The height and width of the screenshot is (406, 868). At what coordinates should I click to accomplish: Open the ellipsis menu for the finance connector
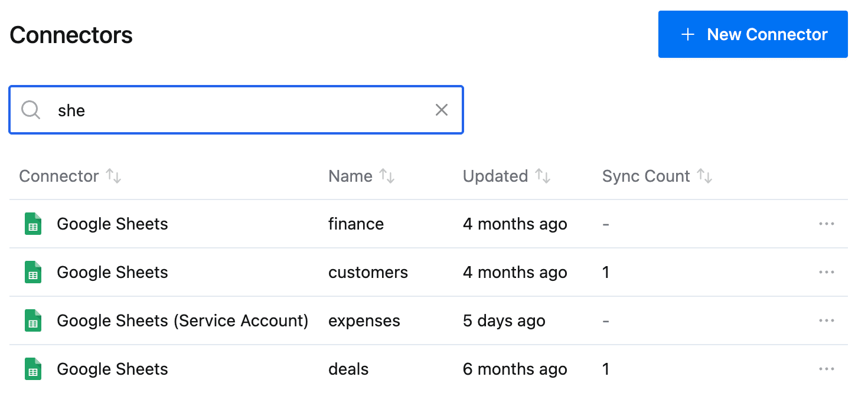coord(827,224)
